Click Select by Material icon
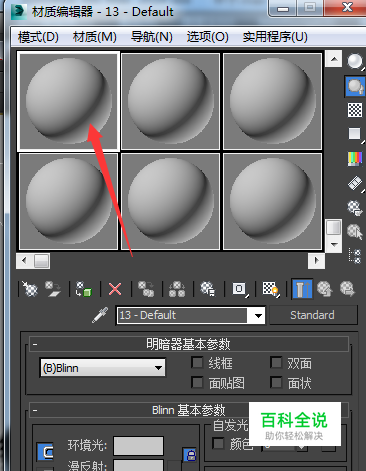Screen dimensions: 366x471 pos(355,232)
